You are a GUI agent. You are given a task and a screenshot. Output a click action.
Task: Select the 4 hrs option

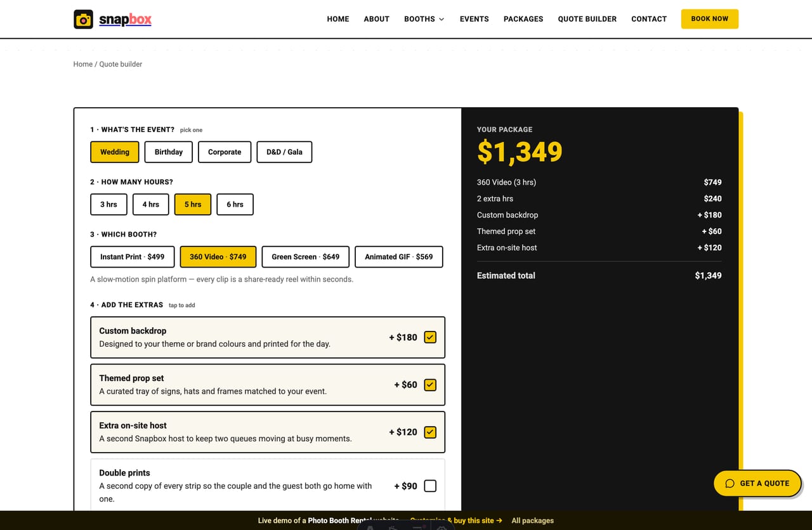coord(151,205)
